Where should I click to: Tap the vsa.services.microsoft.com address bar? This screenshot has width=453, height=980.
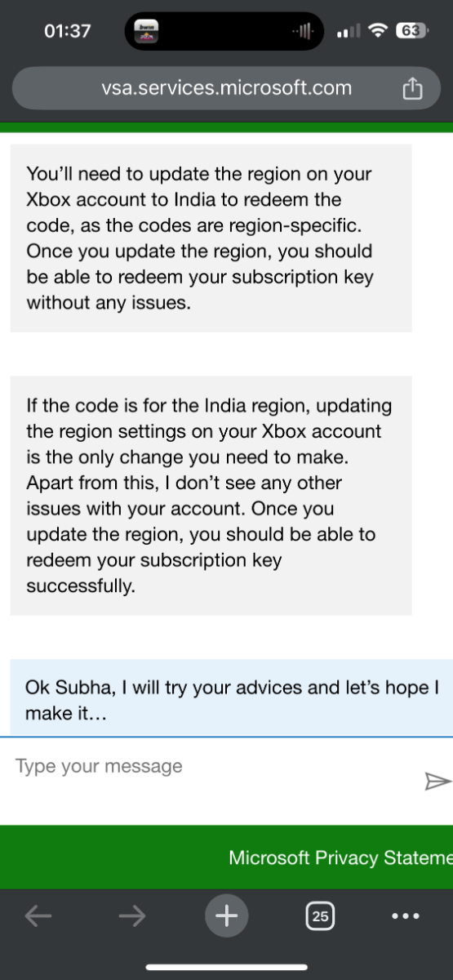(x=226, y=88)
